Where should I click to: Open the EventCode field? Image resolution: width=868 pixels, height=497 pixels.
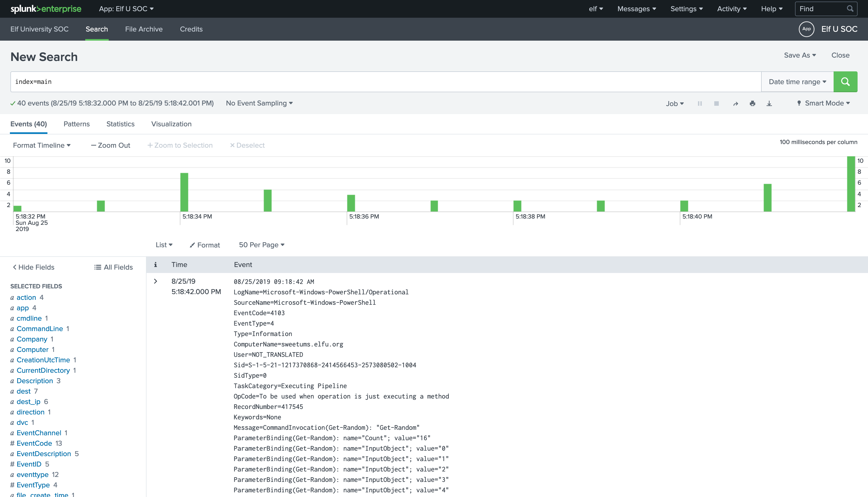pos(34,443)
